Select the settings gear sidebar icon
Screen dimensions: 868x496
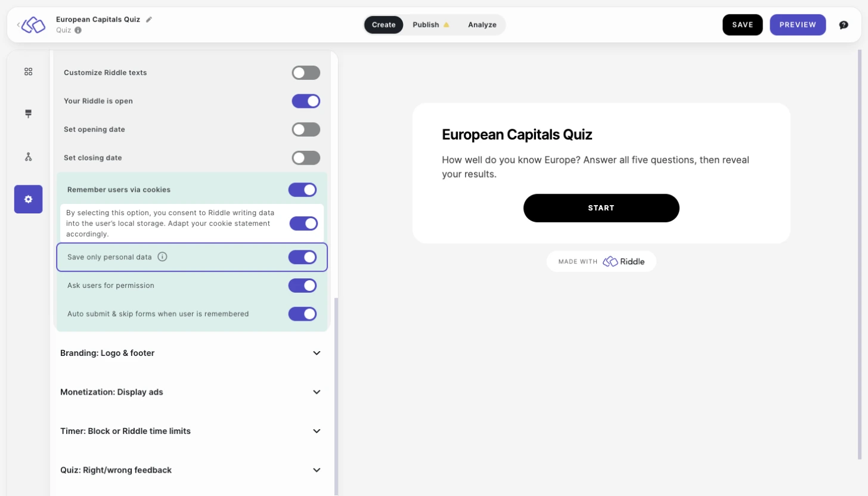click(28, 199)
